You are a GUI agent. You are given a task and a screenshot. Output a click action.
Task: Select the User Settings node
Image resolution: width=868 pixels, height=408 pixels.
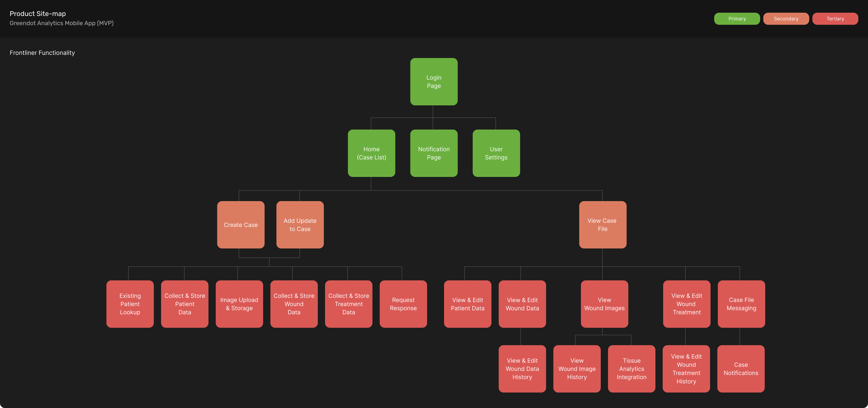[496, 153]
